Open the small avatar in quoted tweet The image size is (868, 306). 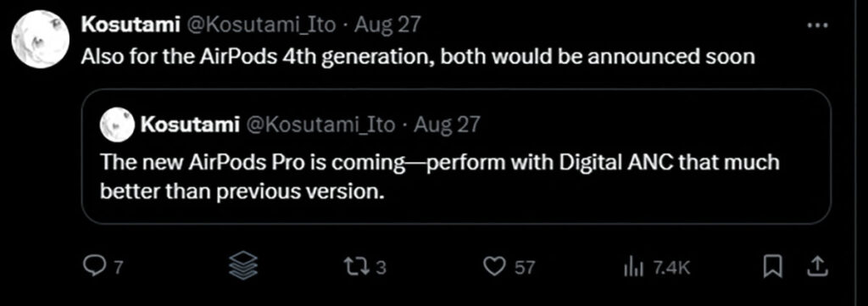[x=117, y=125]
